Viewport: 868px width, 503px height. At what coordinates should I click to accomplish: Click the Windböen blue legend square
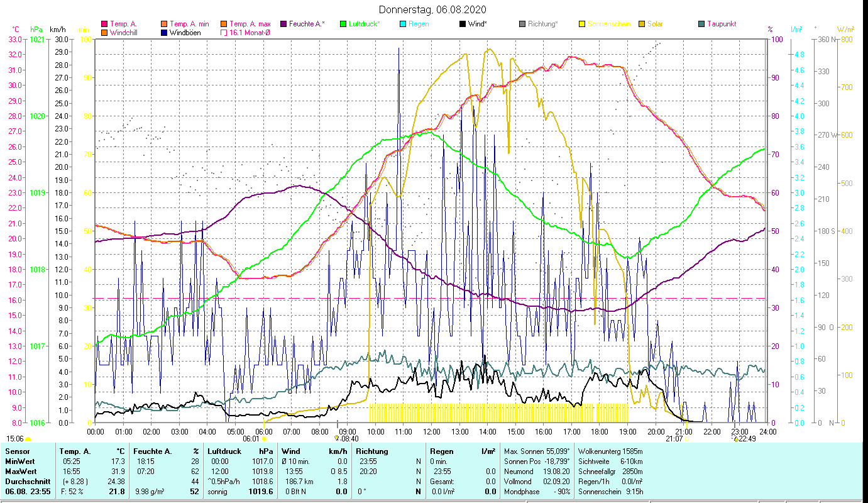[x=164, y=33]
